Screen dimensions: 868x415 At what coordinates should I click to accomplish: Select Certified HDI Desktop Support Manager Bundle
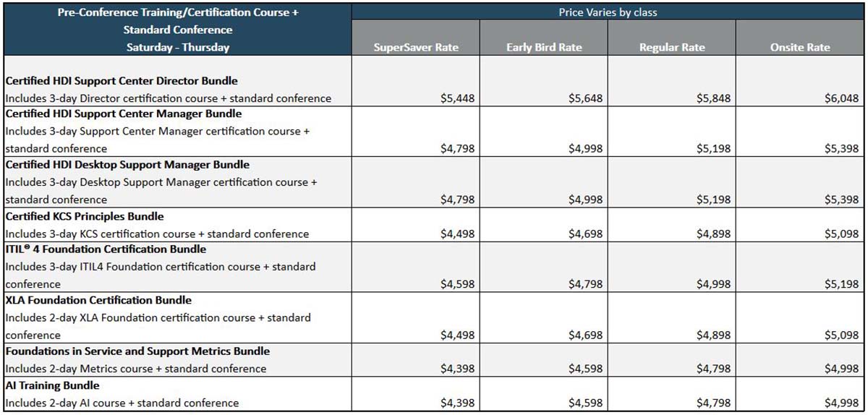tap(127, 165)
